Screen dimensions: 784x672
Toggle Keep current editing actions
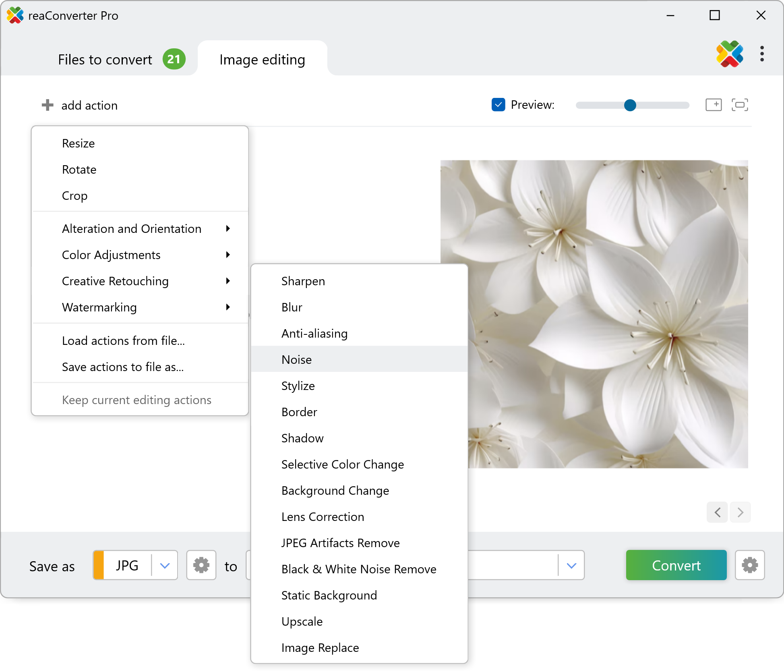[x=137, y=400]
